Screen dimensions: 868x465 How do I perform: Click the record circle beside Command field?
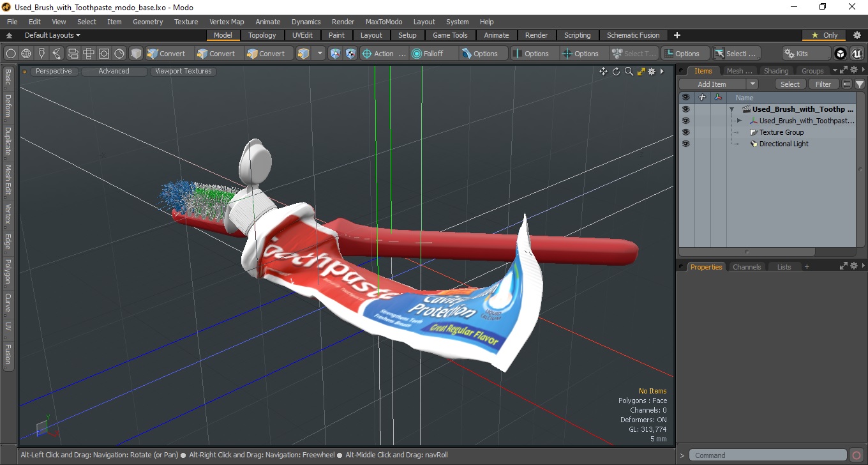coord(857,455)
